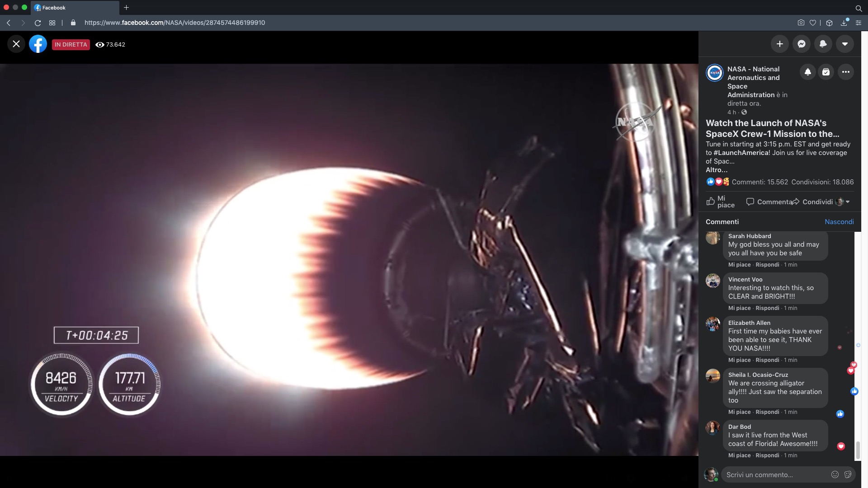
Task: Open Messenger chats
Action: 801,44
